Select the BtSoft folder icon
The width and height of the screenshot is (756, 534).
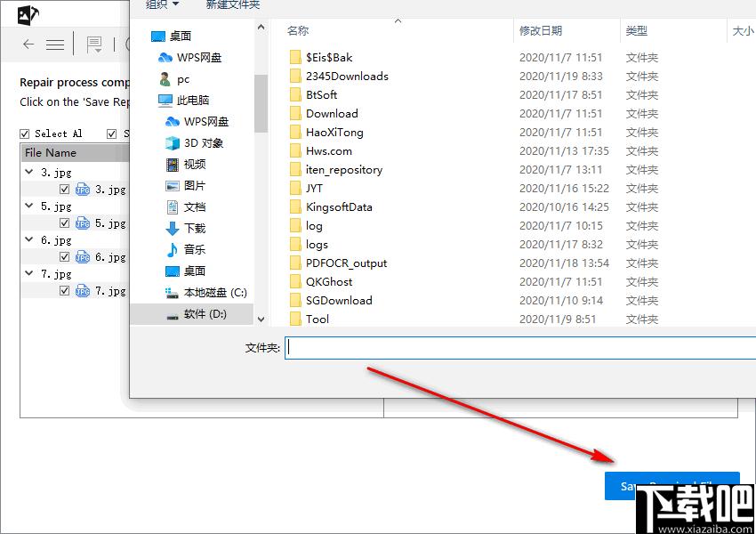(x=295, y=95)
